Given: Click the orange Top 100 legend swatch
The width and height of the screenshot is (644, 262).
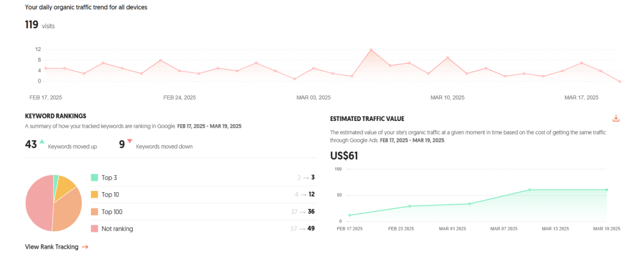Looking at the screenshot, I should click(94, 212).
